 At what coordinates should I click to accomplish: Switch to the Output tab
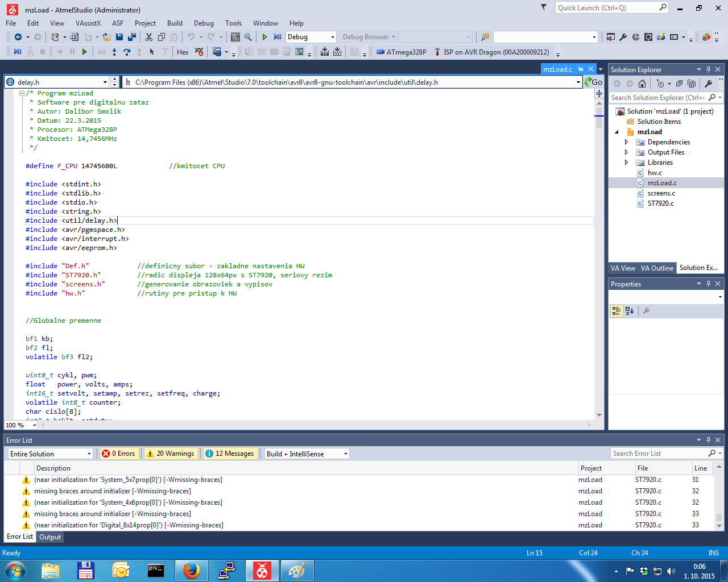[50, 537]
